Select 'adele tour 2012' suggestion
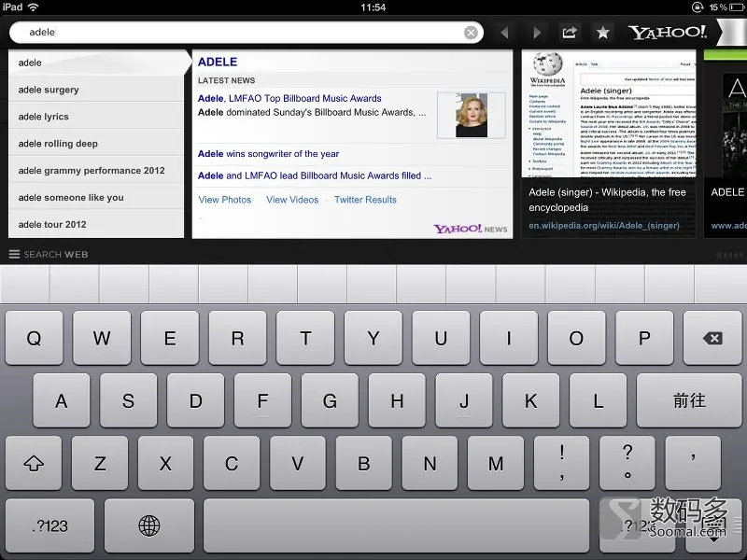 click(96, 224)
